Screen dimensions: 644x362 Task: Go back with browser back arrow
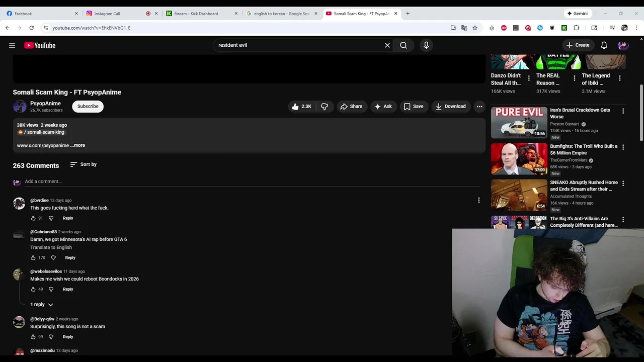tap(8, 28)
